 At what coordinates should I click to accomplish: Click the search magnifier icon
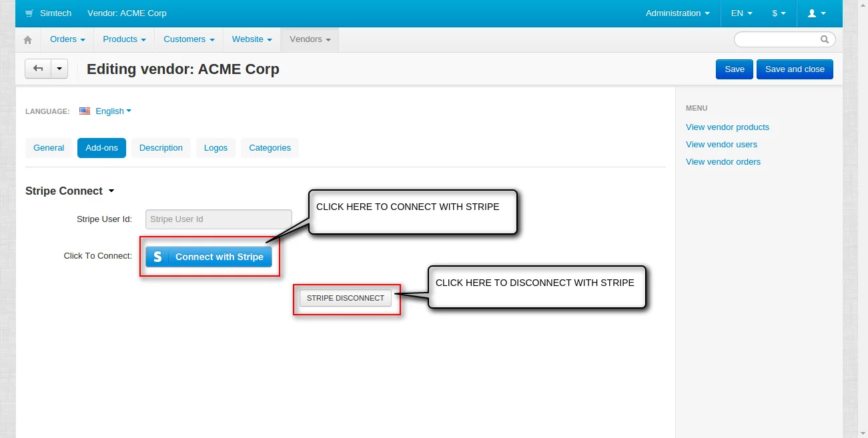[x=825, y=39]
